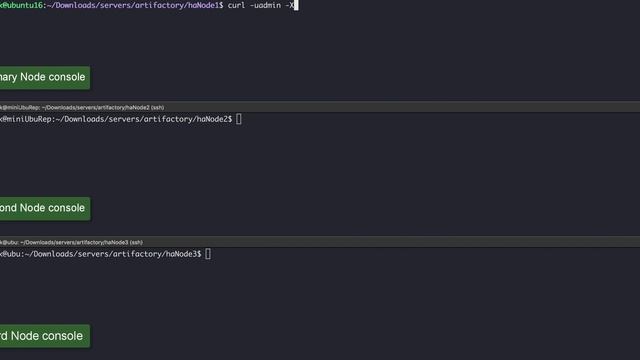Click the haNode2 pane title bar

point(320,107)
